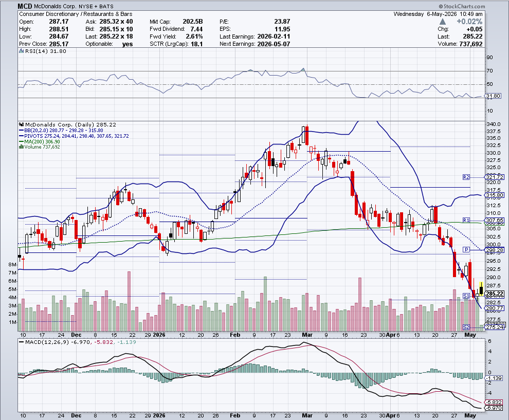Image resolution: width=509 pixels, height=420 pixels.
Task: Select the Low value 284.67
Action: 59,36
